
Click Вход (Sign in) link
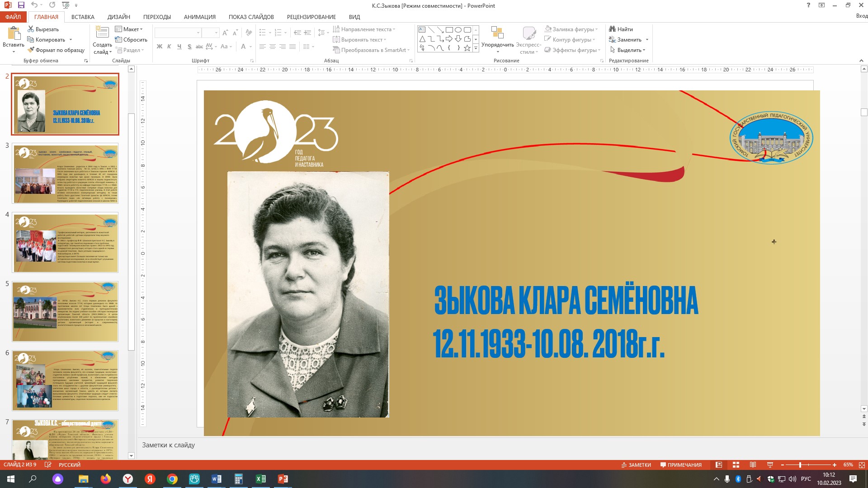click(861, 16)
